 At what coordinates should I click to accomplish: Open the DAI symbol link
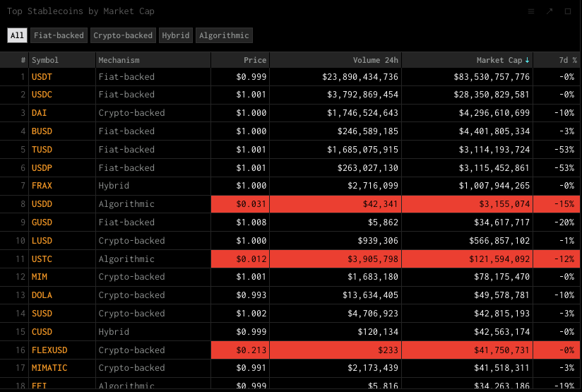(40, 113)
